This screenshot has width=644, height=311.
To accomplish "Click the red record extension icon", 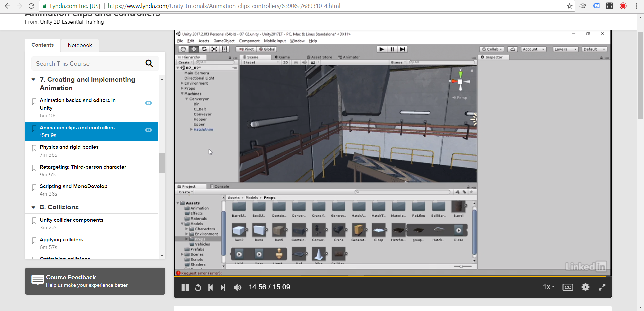I will [x=623, y=6].
